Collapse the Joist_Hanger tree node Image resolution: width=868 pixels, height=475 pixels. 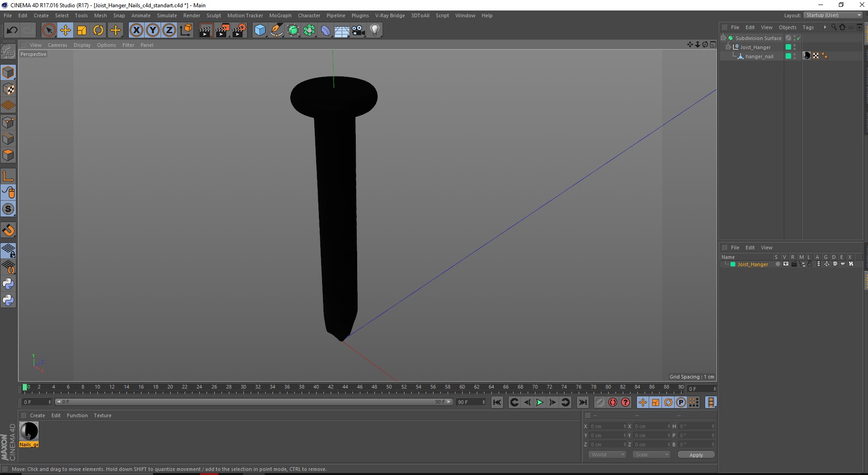point(728,47)
